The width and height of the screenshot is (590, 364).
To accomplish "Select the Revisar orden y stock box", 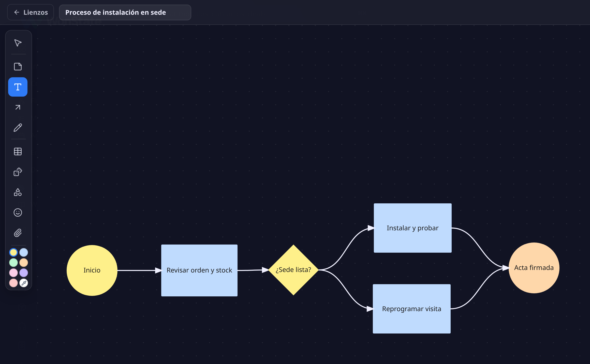I will pos(199,270).
